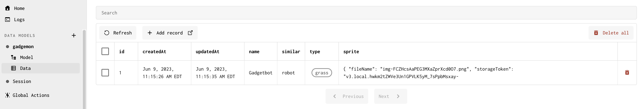Expand the gadgemon data model

pos(23,47)
